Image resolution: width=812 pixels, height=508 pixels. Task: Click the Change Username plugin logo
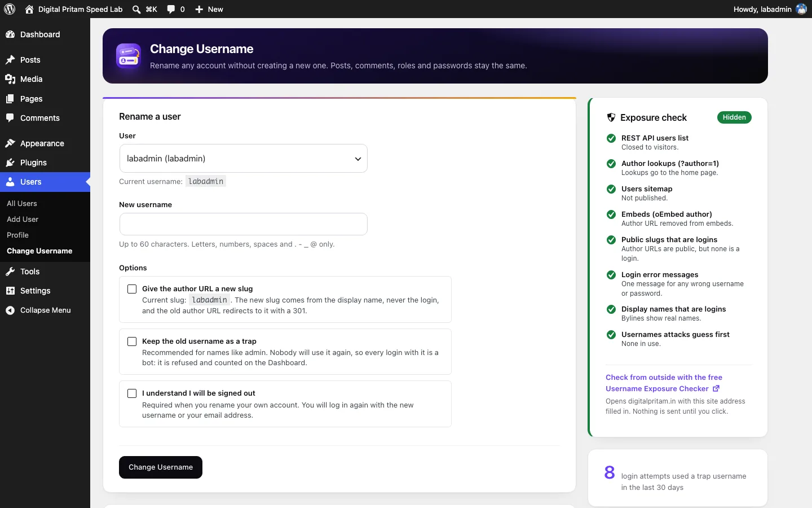129,56
